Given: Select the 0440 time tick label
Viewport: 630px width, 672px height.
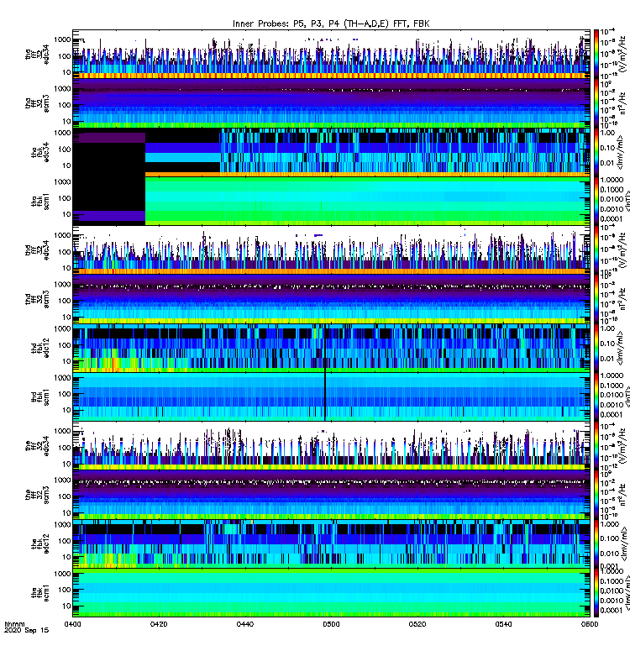Looking at the screenshot, I should [244, 624].
